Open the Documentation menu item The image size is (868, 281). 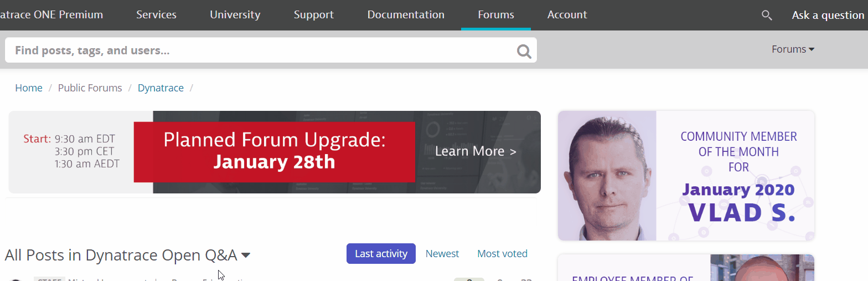pyautogui.click(x=406, y=15)
